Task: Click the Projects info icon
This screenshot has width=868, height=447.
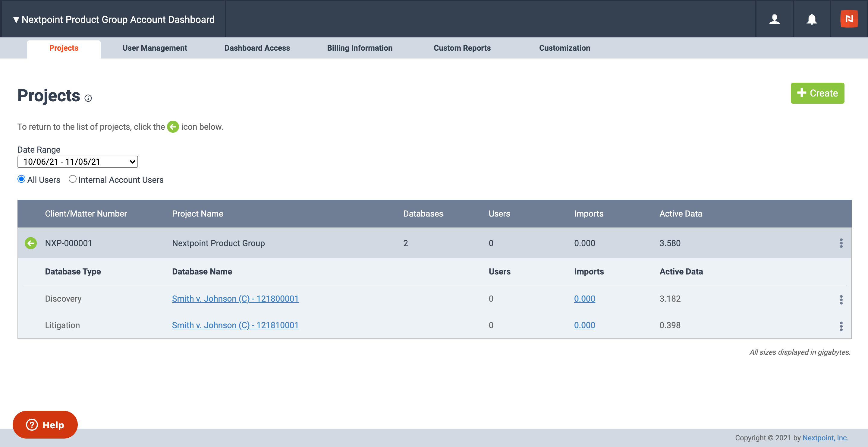Action: [88, 98]
